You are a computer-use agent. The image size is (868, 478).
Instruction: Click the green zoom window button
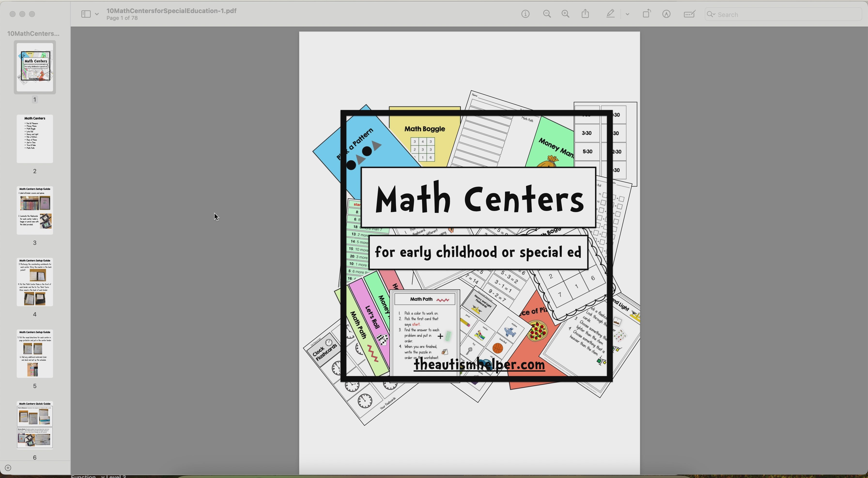(32, 14)
